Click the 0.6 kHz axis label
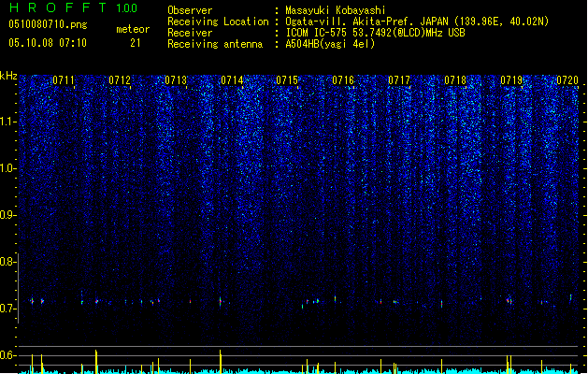The width and height of the screenshot is (588, 374). click(7, 355)
